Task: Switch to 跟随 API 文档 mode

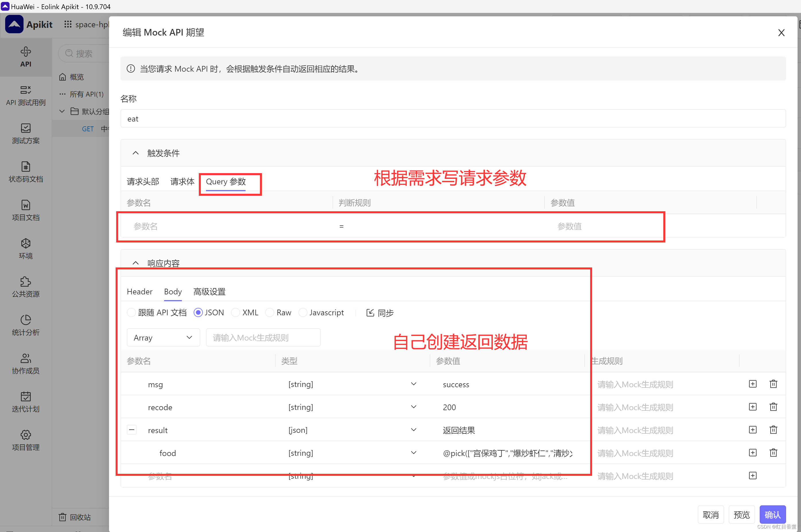Action: click(131, 312)
